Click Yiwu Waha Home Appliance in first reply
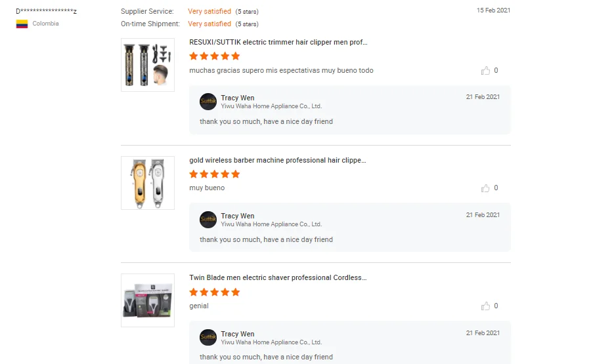Viewport: 593px width, 364px height. (271, 106)
